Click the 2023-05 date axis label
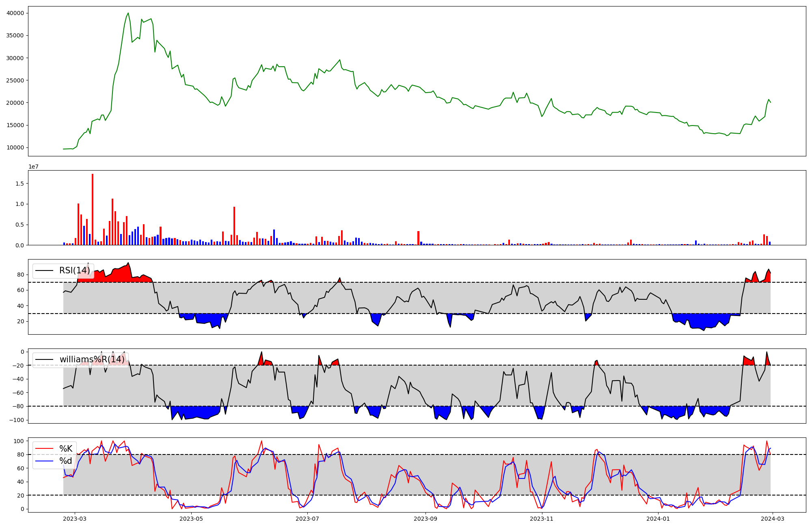Image resolution: width=812 pixels, height=528 pixels. (191, 519)
